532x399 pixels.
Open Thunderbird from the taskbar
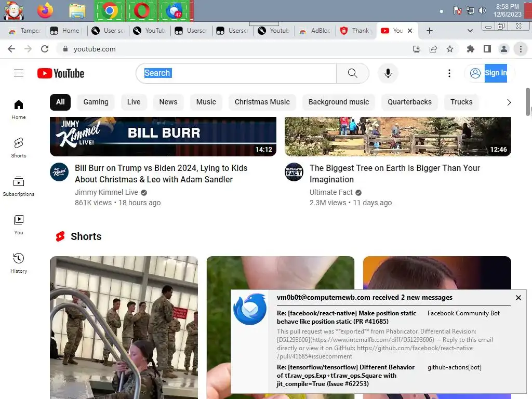(175, 10)
